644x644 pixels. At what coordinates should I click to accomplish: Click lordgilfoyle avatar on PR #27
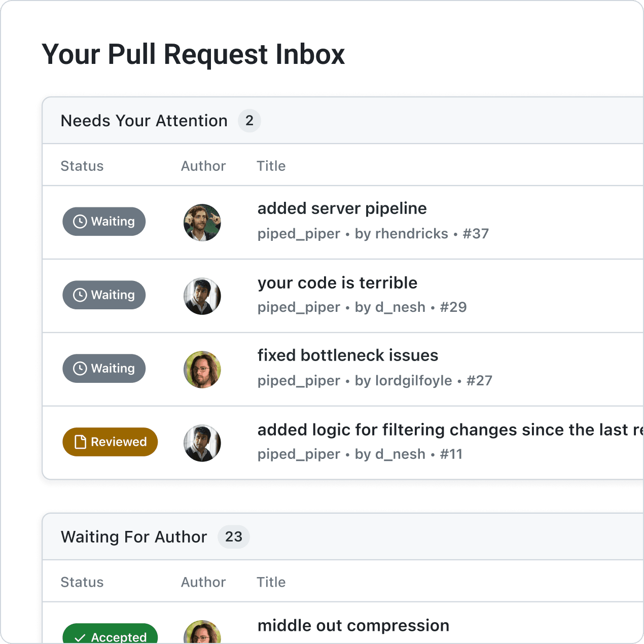click(202, 370)
